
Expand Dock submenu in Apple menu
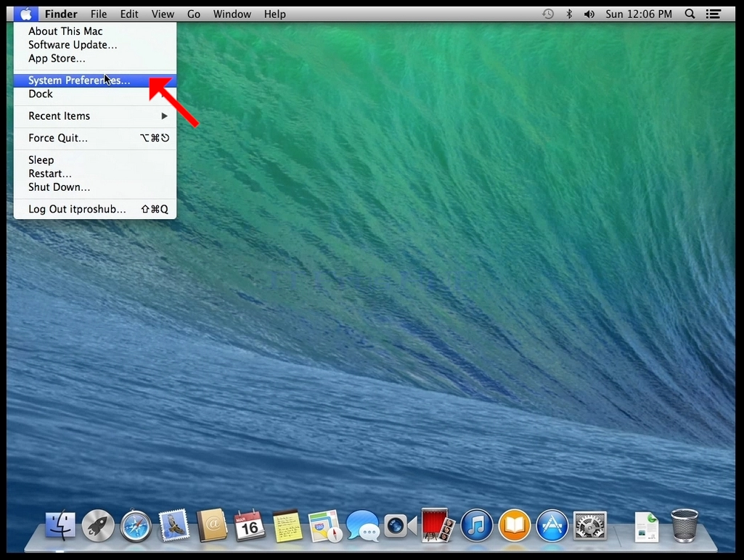click(95, 94)
